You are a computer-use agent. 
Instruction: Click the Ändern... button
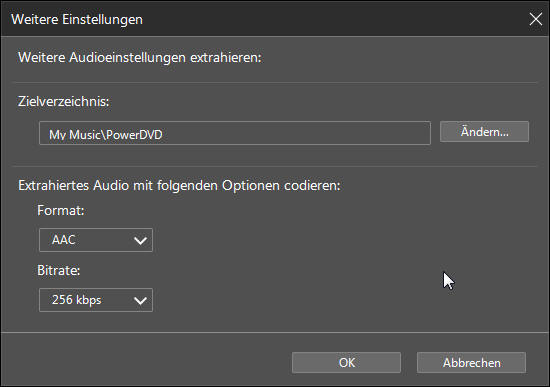(x=484, y=132)
